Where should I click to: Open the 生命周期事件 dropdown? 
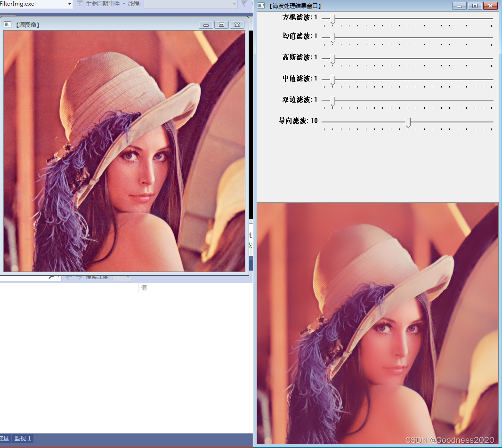pos(124,4)
